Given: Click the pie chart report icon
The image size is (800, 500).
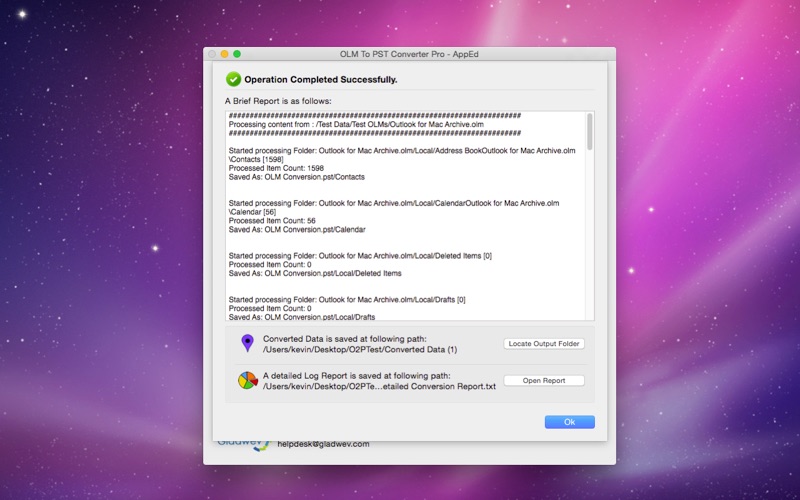Looking at the screenshot, I should tap(247, 381).
